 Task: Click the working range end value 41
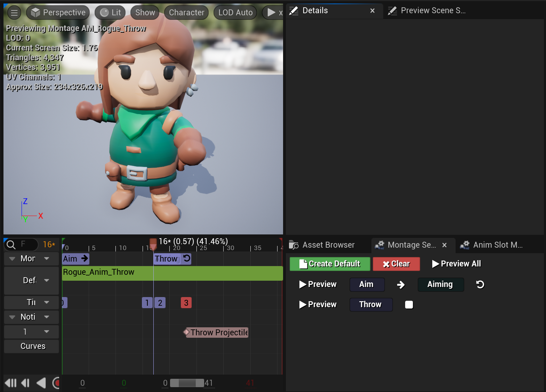(x=209, y=383)
